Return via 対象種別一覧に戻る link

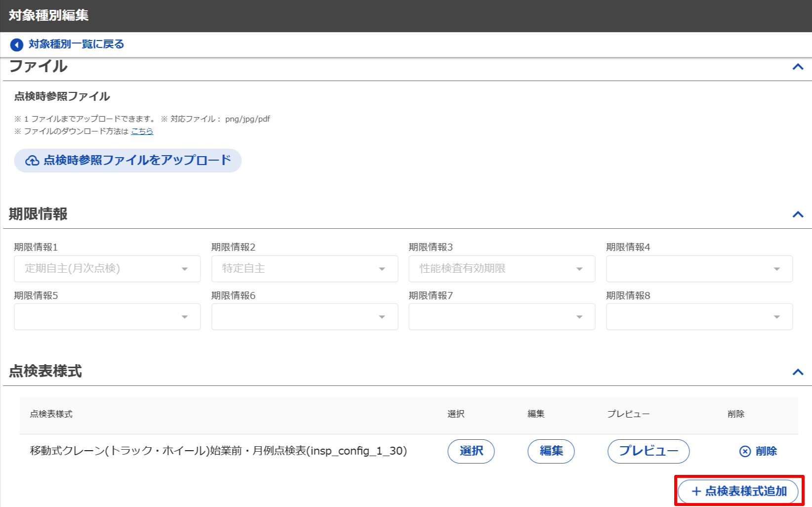[76, 44]
